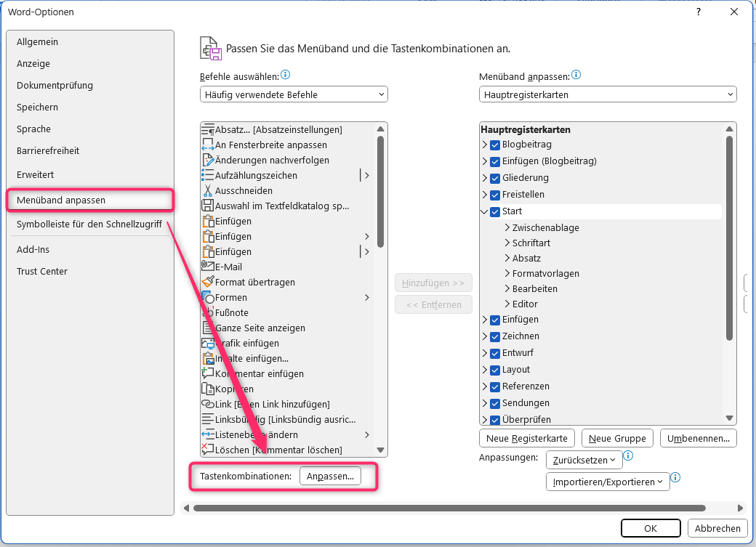The width and height of the screenshot is (756, 547).
Task: Click the Auswahl im Textfeldkatalog save icon
Action: tap(208, 206)
